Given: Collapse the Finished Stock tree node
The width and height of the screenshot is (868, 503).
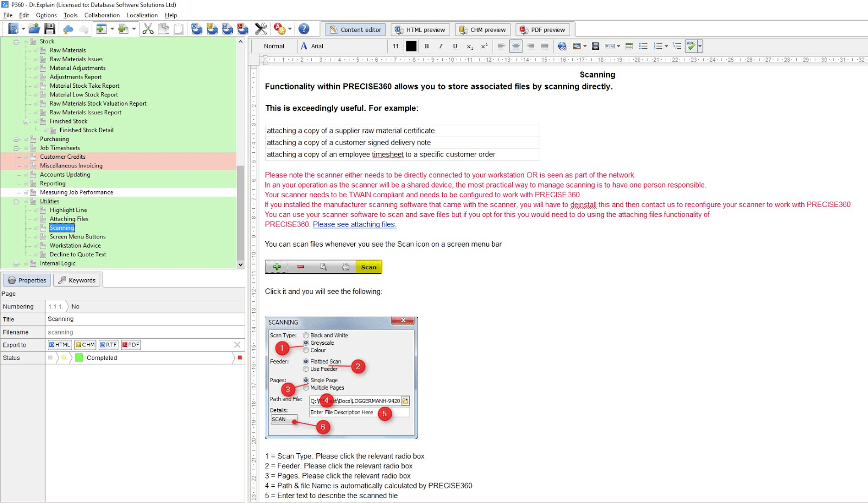Looking at the screenshot, I should pos(26,122).
